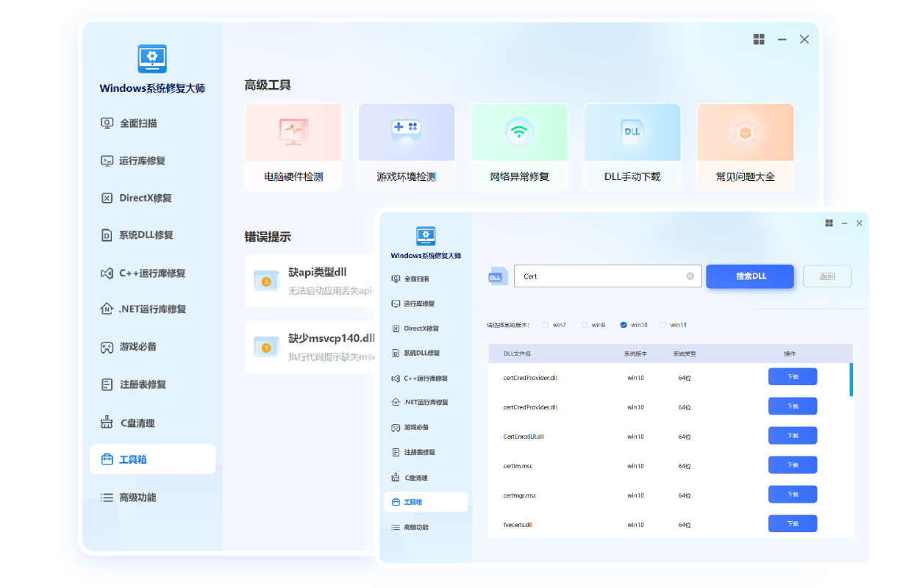Go to 注册表修复 in the larger window's sidebar
Screen dimensions: 900x588
click(x=143, y=384)
